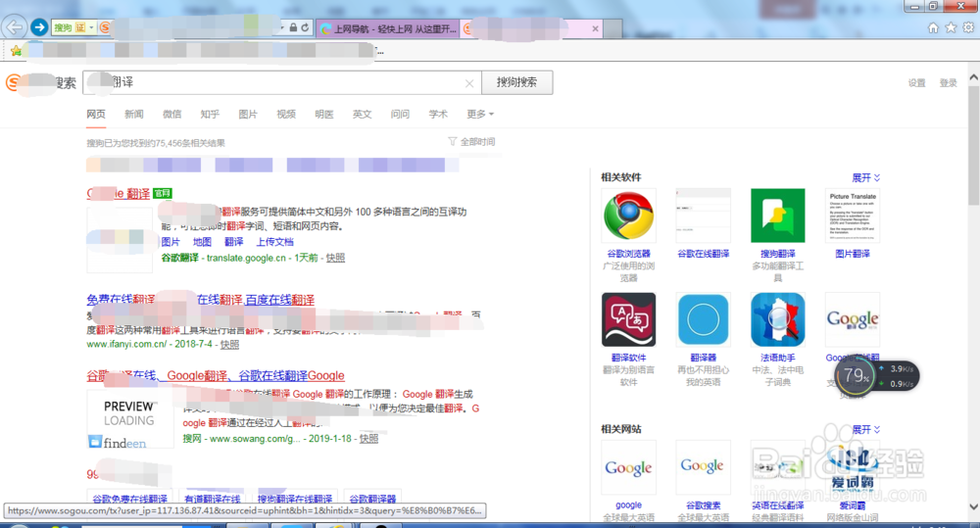This screenshot has width=980, height=528.
Task: Select the 网页 search tab
Action: click(96, 114)
